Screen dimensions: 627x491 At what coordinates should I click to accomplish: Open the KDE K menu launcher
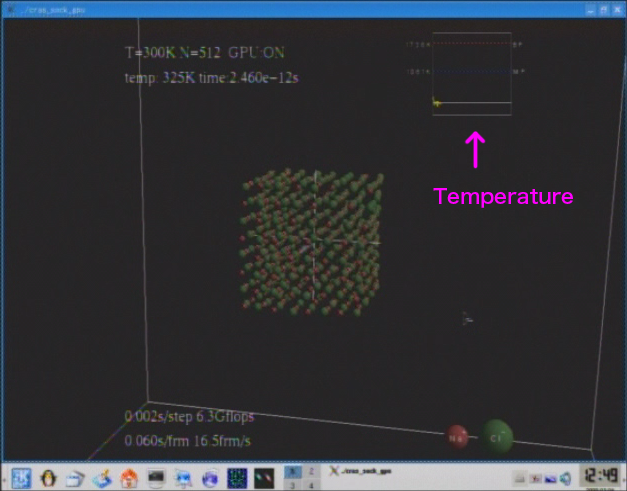click(21, 477)
